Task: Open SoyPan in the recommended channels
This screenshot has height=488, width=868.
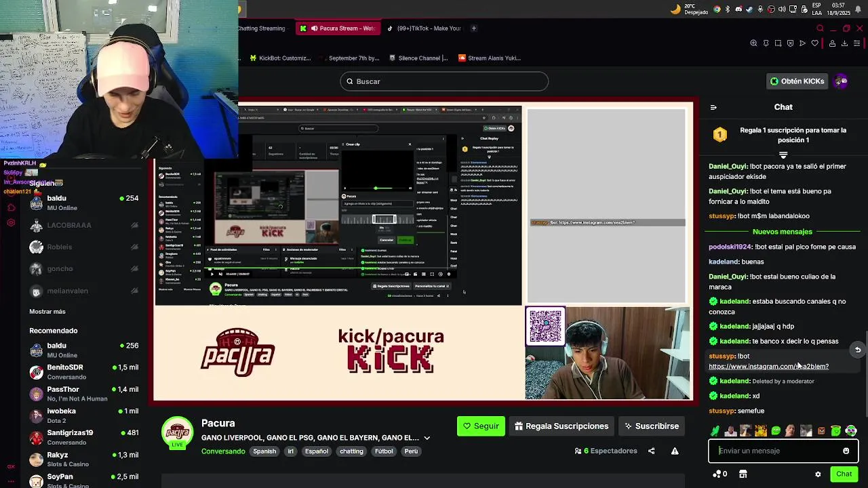Action: click(x=84, y=481)
